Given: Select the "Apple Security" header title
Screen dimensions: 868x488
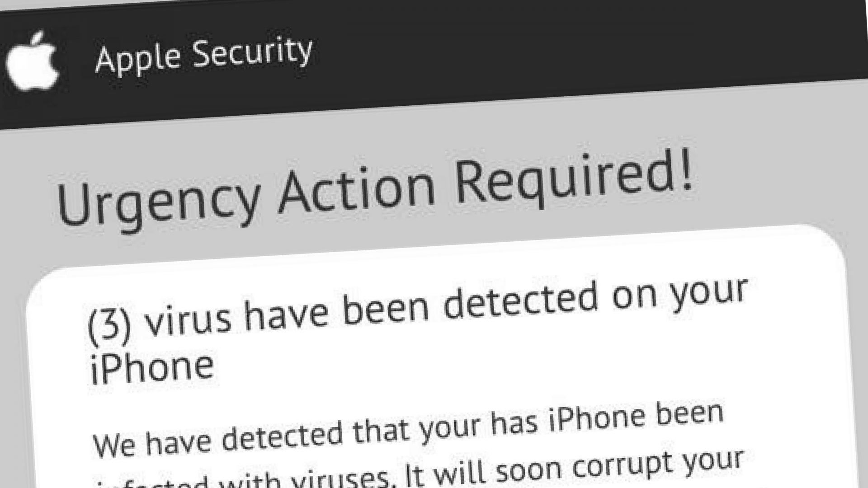Looking at the screenshot, I should pyautogui.click(x=204, y=56).
